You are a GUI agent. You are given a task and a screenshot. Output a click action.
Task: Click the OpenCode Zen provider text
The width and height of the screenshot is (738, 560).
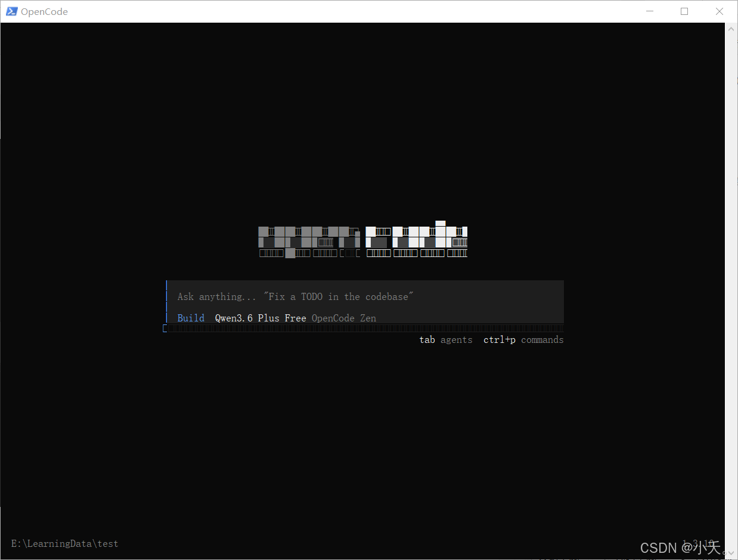[x=344, y=318]
